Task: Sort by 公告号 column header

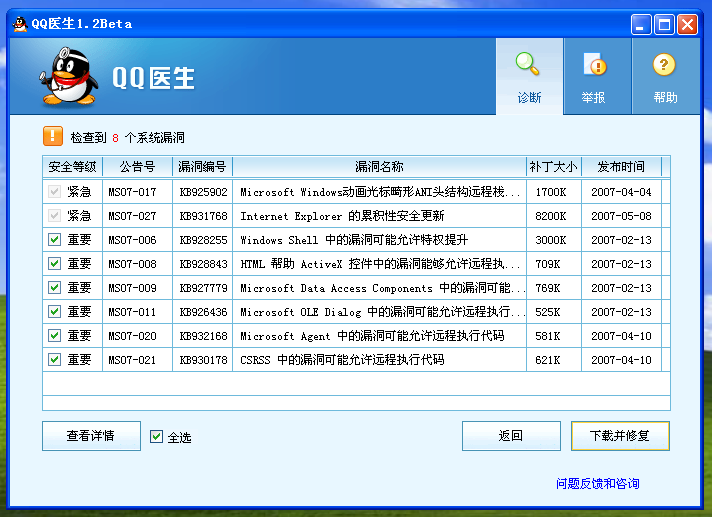Action: click(138, 167)
